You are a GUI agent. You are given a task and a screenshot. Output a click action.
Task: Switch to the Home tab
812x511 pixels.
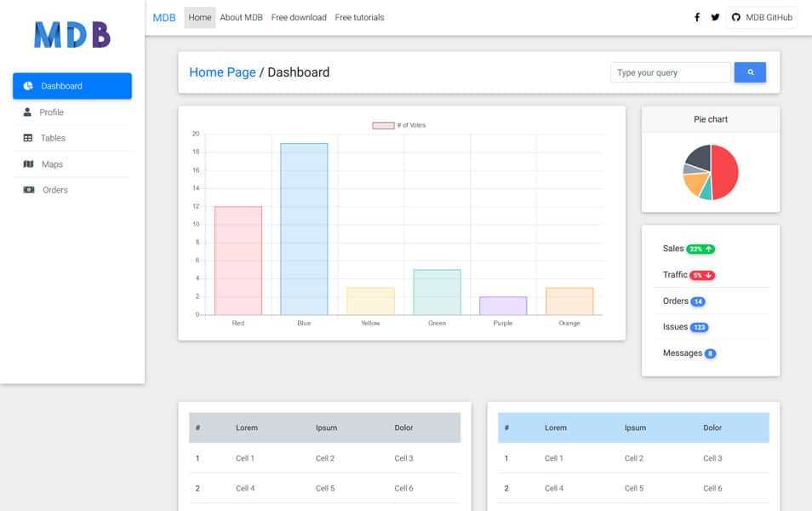point(199,17)
